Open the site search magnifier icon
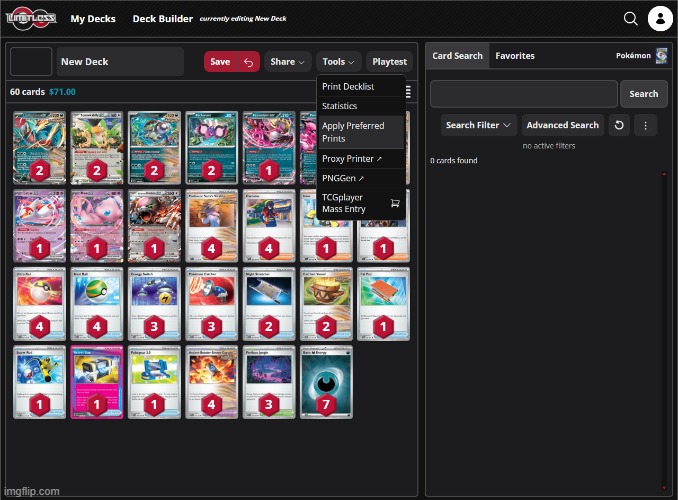 coord(630,19)
